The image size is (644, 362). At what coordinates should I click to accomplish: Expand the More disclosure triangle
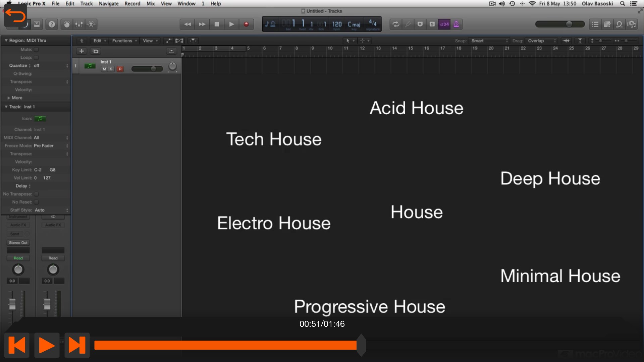click(9, 98)
